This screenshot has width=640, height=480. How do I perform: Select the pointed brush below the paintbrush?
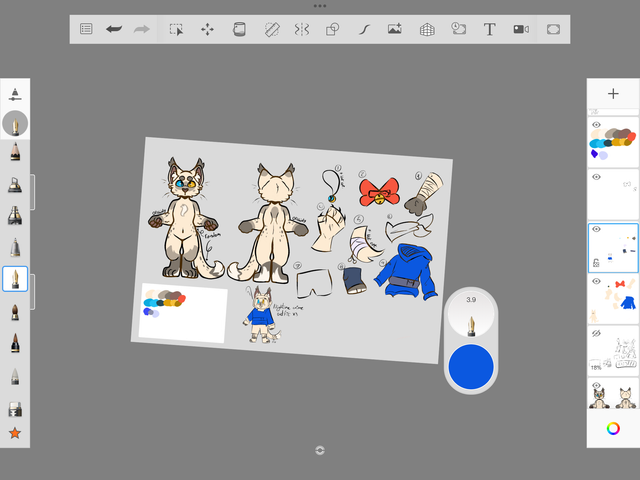point(15,343)
